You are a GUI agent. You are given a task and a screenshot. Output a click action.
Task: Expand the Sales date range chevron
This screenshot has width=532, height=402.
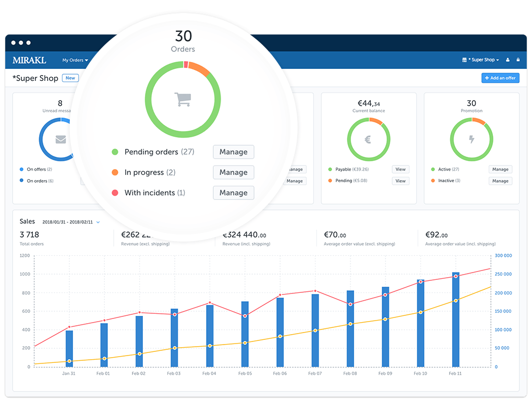(x=98, y=222)
